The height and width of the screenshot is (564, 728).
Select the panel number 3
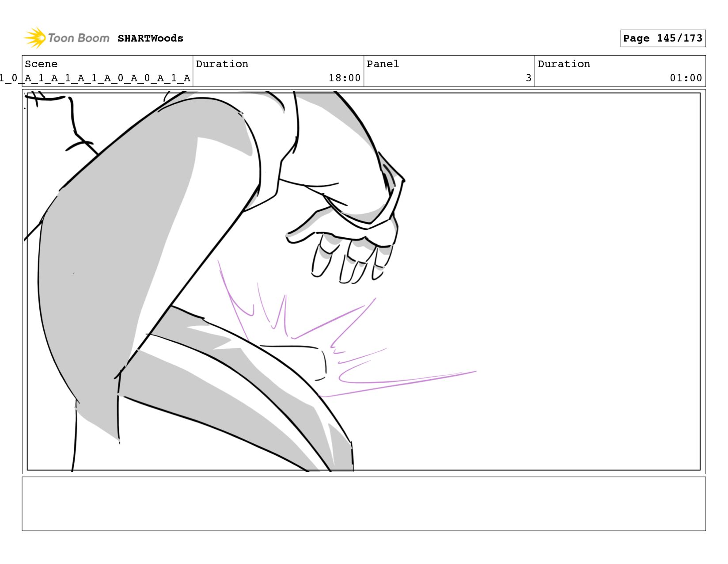(x=528, y=78)
